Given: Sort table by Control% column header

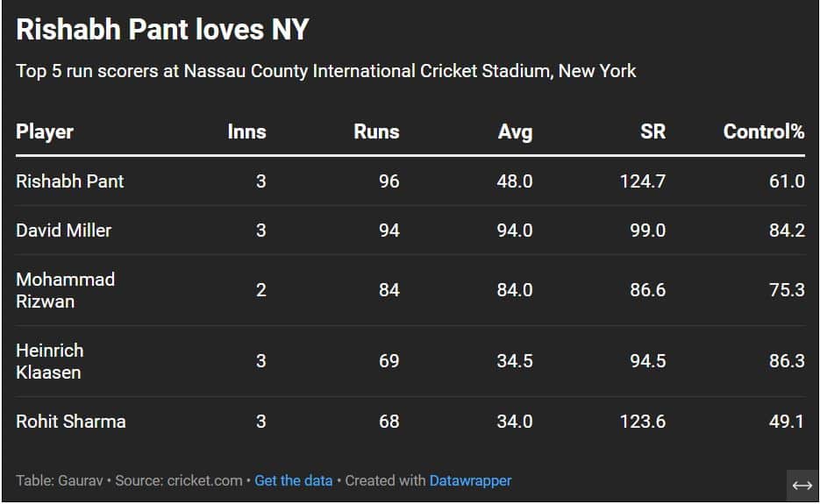Looking at the screenshot, I should tap(763, 132).
